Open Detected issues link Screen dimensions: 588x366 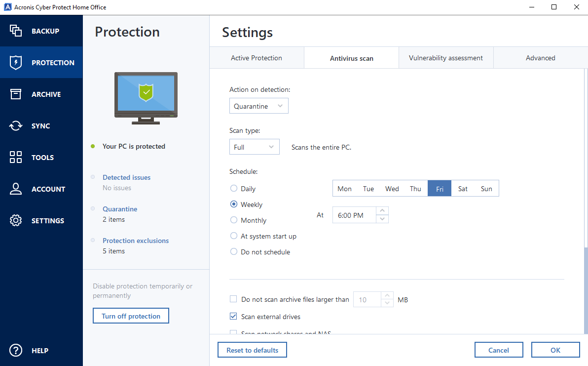(126, 177)
